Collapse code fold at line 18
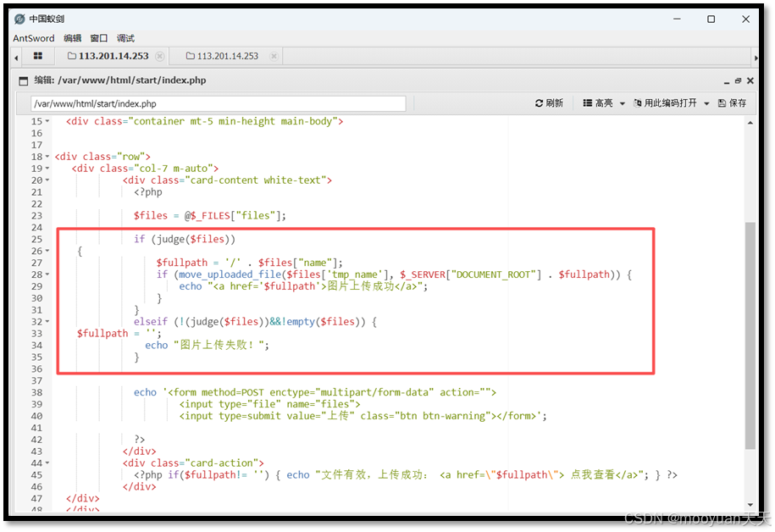This screenshot has height=532, width=775. coord(47,157)
